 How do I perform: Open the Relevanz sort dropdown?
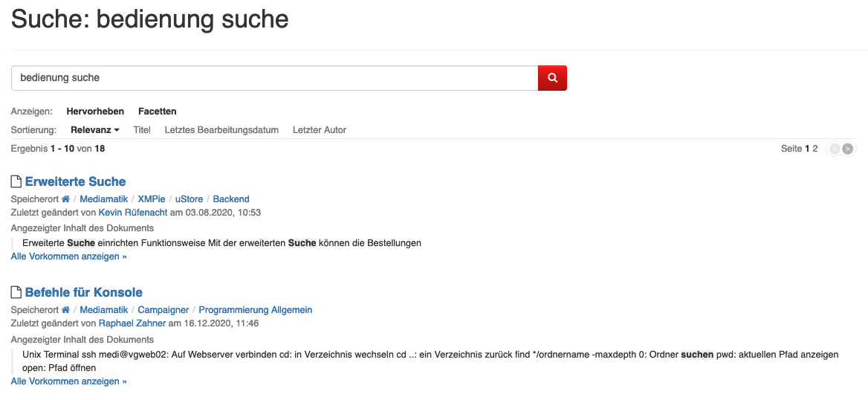pos(94,130)
